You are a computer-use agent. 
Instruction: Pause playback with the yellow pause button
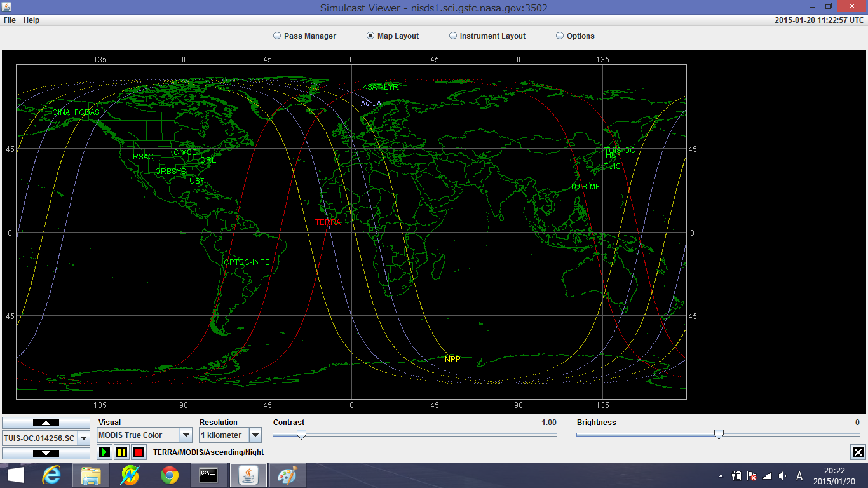coord(122,452)
